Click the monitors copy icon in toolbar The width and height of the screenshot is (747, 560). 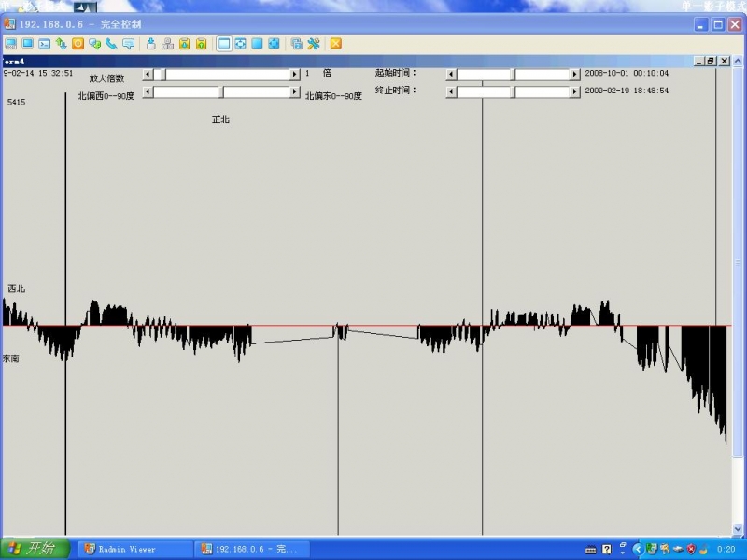pyautogui.click(x=297, y=44)
